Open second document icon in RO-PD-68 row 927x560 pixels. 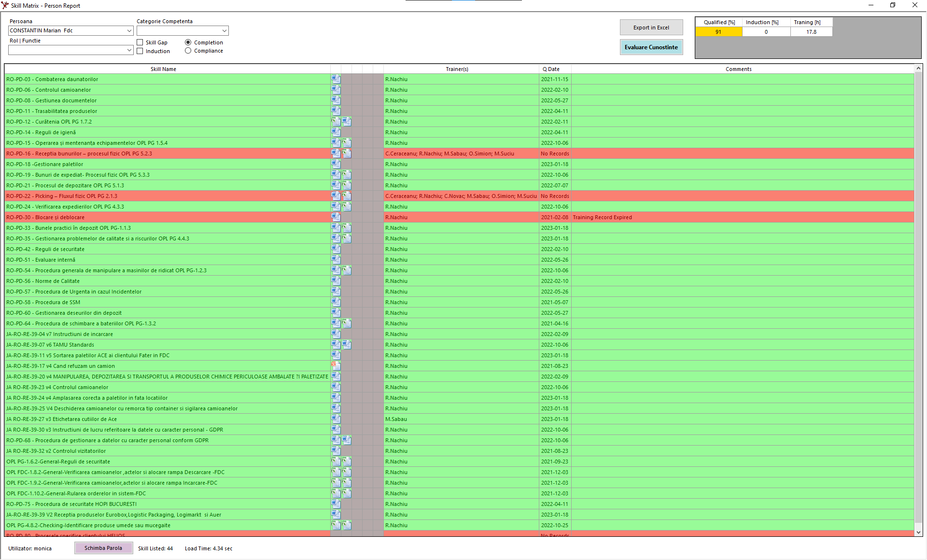[347, 440]
